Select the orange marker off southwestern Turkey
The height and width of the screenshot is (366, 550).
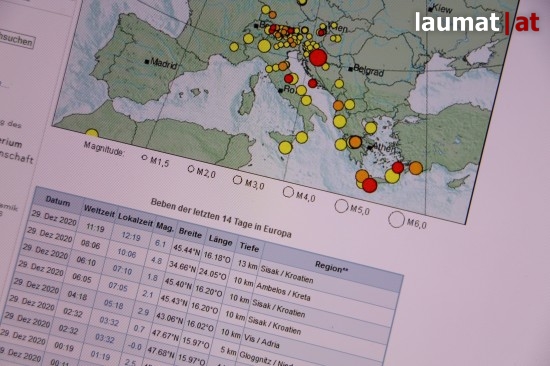point(416,168)
